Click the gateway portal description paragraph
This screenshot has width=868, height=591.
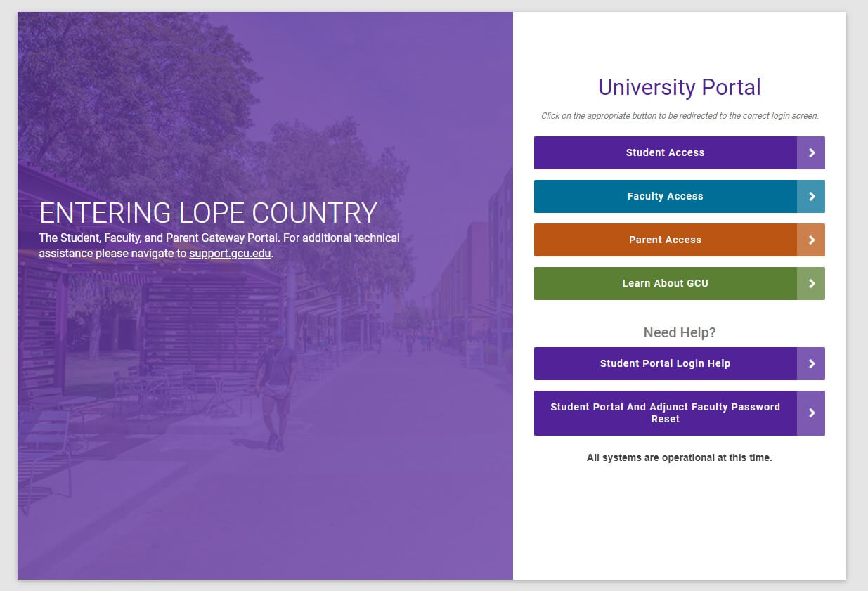pyautogui.click(x=219, y=245)
